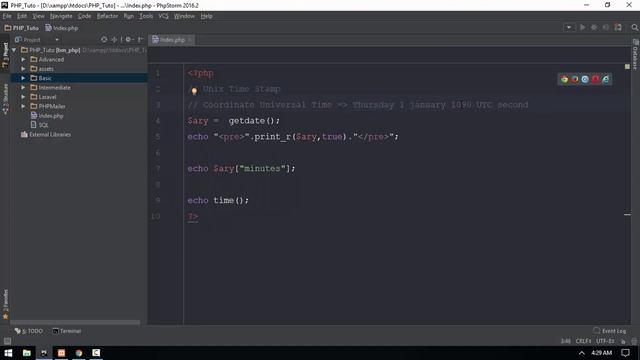Viewport: 640px width, 360px height.
Task: Toggle the read-only lock icon in status bar
Action: (623, 341)
